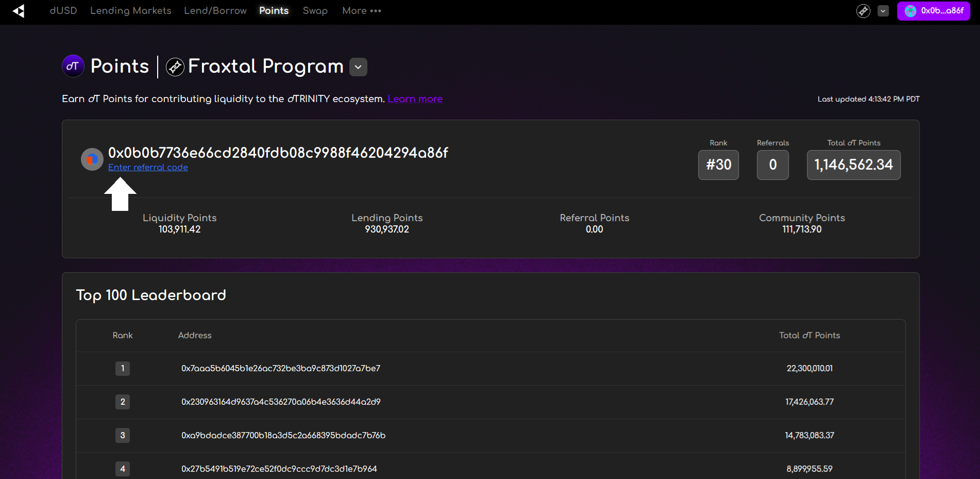This screenshot has height=479, width=980.
Task: Click the Learn more link
Action: tap(415, 98)
